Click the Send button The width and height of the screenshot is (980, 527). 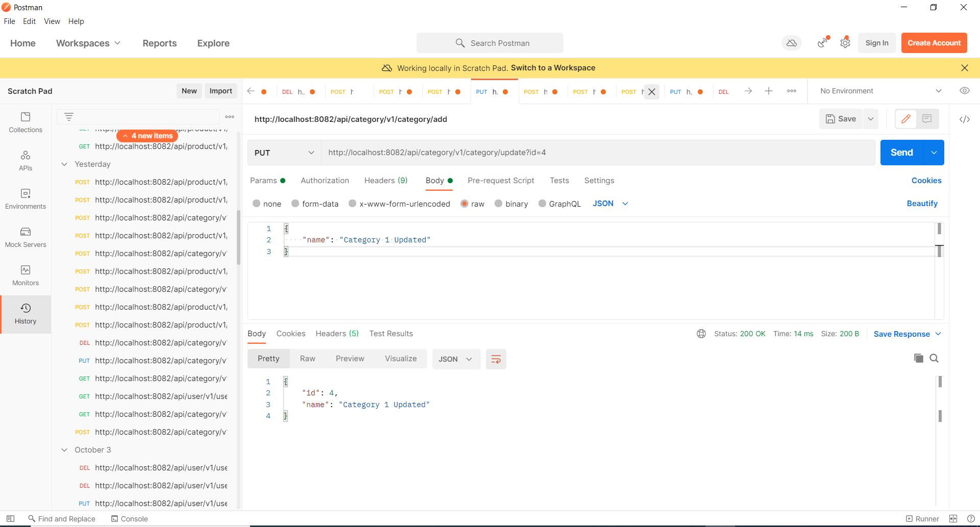902,153
